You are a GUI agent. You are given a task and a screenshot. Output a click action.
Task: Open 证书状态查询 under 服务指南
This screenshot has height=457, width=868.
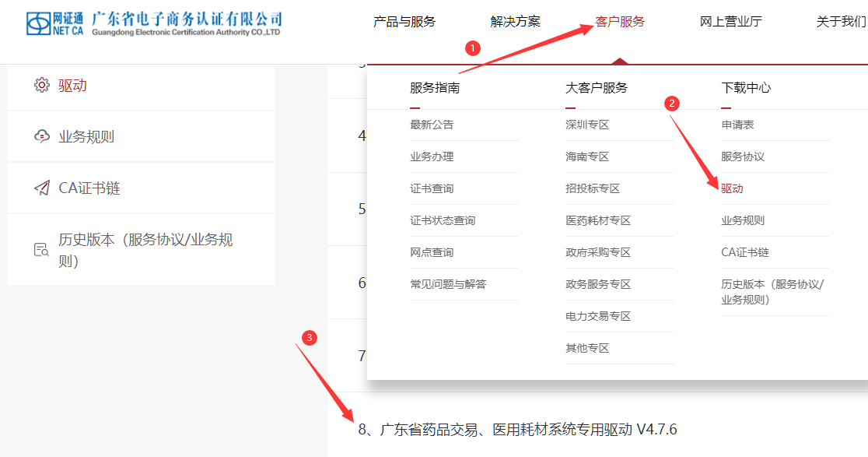(443, 220)
